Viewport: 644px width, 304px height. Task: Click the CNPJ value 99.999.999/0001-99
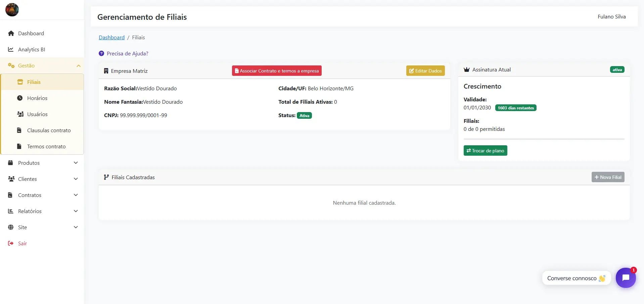[x=143, y=115]
